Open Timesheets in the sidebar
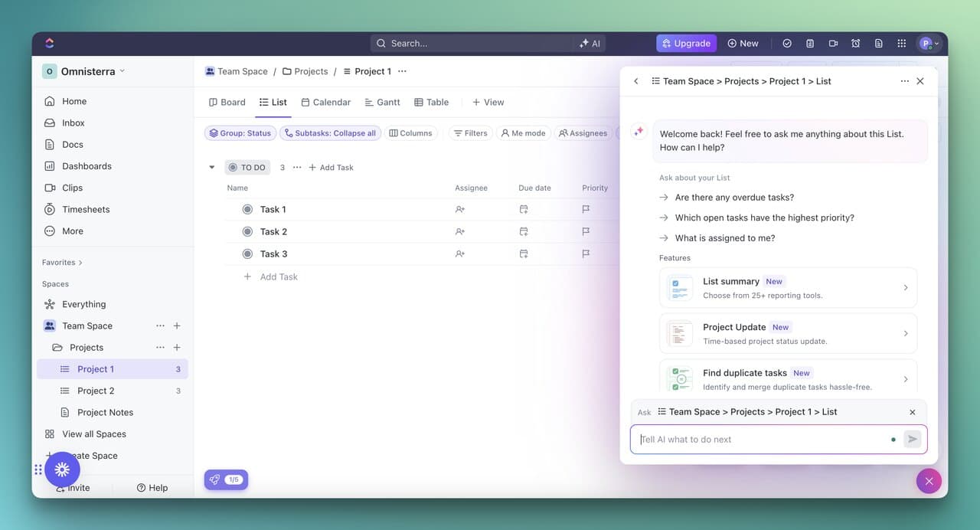 (x=113, y=209)
